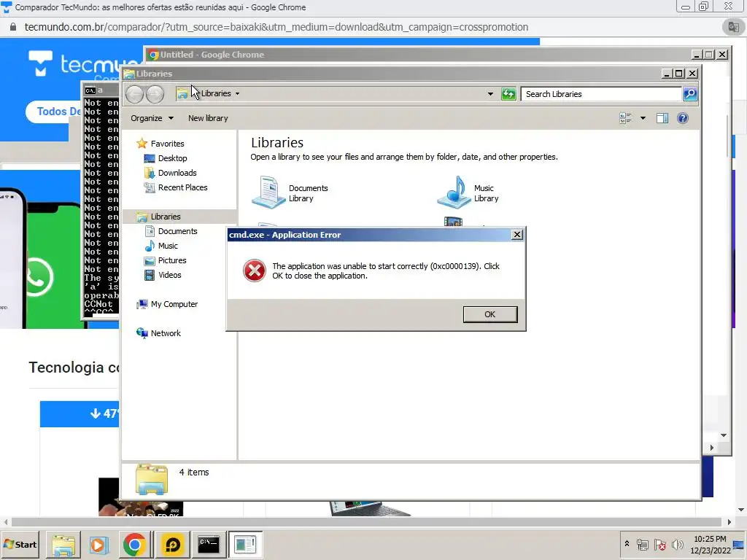Switch to the command prompt on the taskbar
Screen dimensions: 747x560
click(x=209, y=544)
